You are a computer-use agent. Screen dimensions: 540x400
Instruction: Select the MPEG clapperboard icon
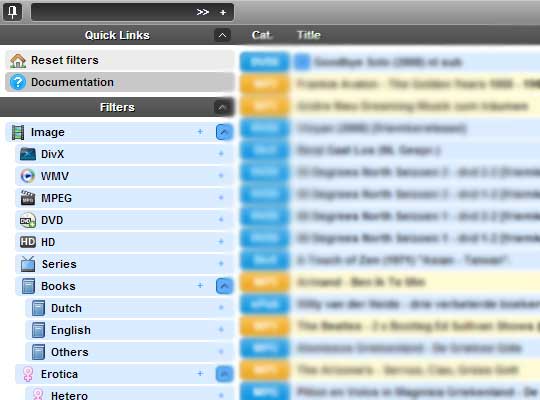[x=28, y=198]
